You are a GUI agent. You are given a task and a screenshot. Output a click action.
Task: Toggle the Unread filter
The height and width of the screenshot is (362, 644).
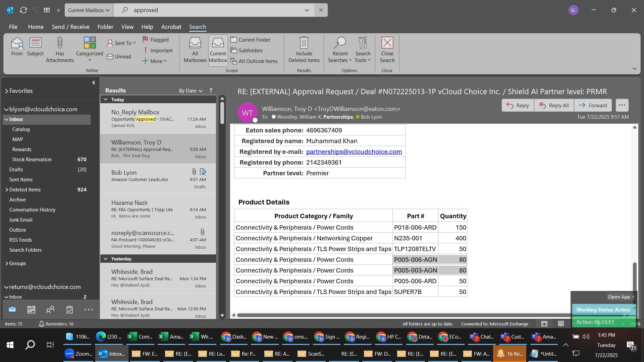[x=119, y=56]
